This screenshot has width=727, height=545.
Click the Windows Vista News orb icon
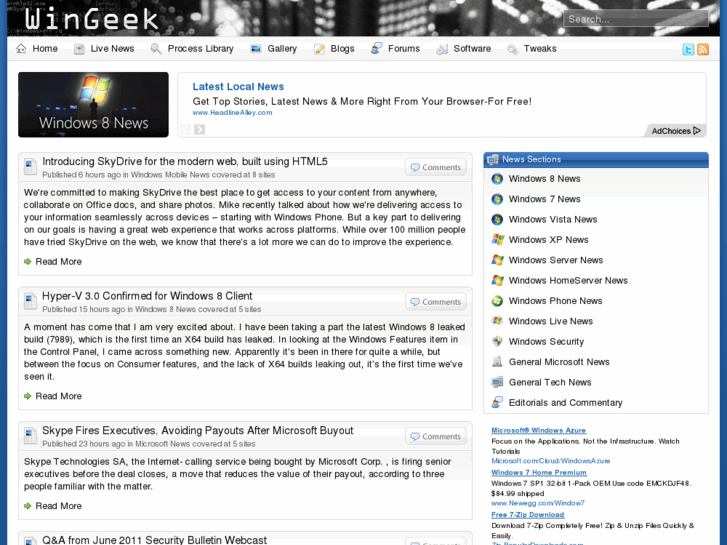tap(497, 219)
